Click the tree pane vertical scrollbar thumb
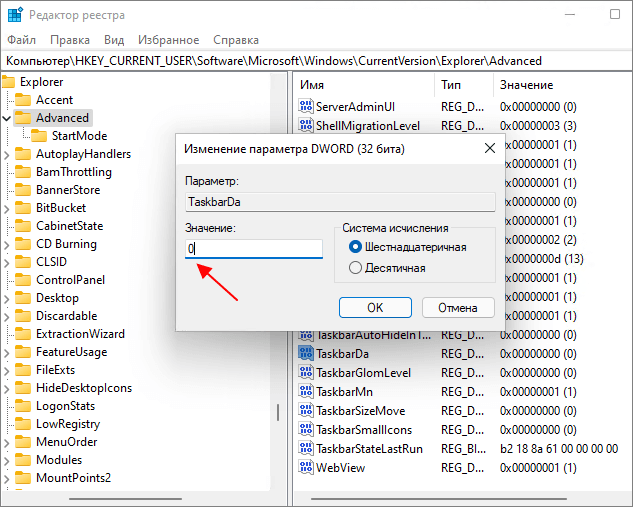Viewport: 633px width, 507px height. coord(278,412)
